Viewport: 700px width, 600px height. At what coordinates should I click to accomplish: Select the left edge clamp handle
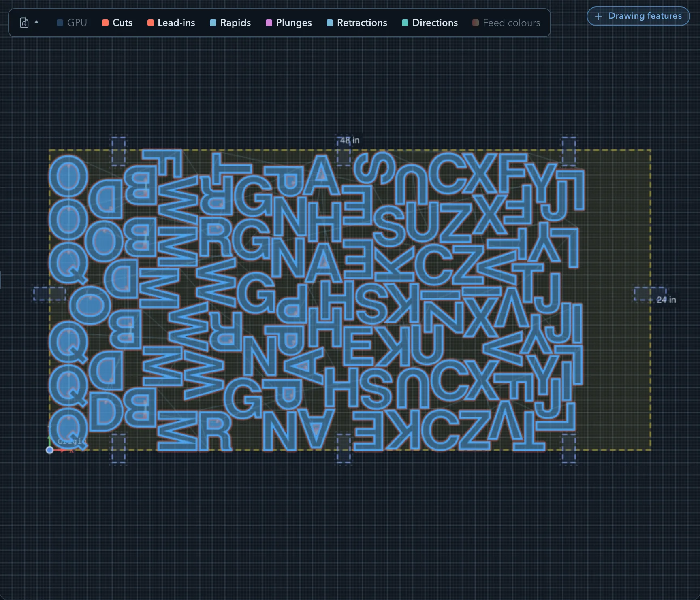point(49,294)
